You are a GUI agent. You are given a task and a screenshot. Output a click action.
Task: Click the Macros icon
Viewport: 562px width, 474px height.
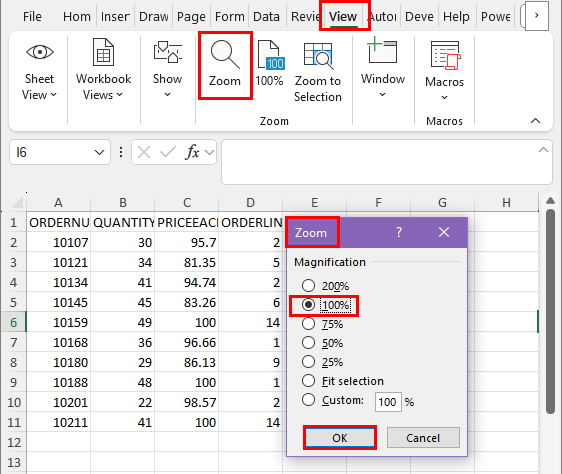(x=445, y=55)
